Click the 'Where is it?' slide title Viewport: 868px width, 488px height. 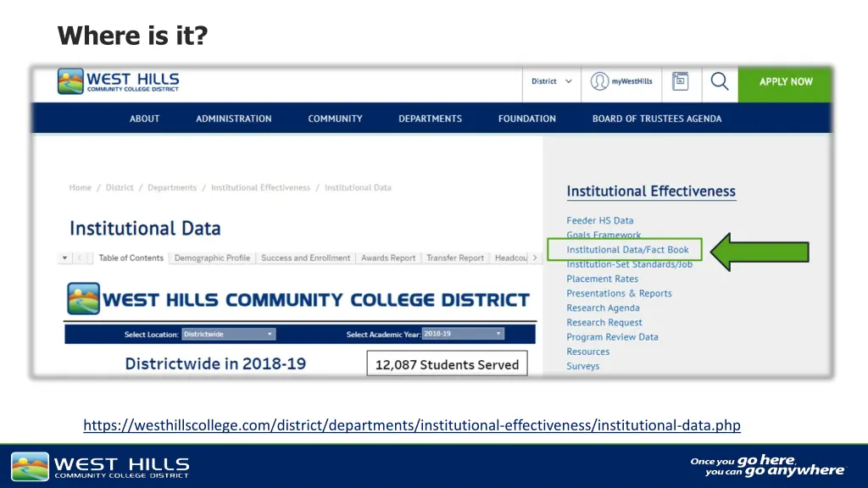pos(133,36)
